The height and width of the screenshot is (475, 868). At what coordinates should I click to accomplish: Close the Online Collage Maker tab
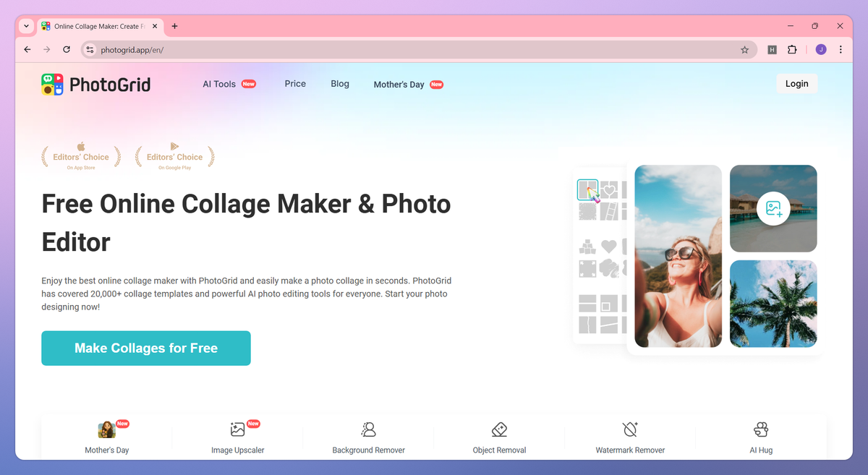click(154, 26)
